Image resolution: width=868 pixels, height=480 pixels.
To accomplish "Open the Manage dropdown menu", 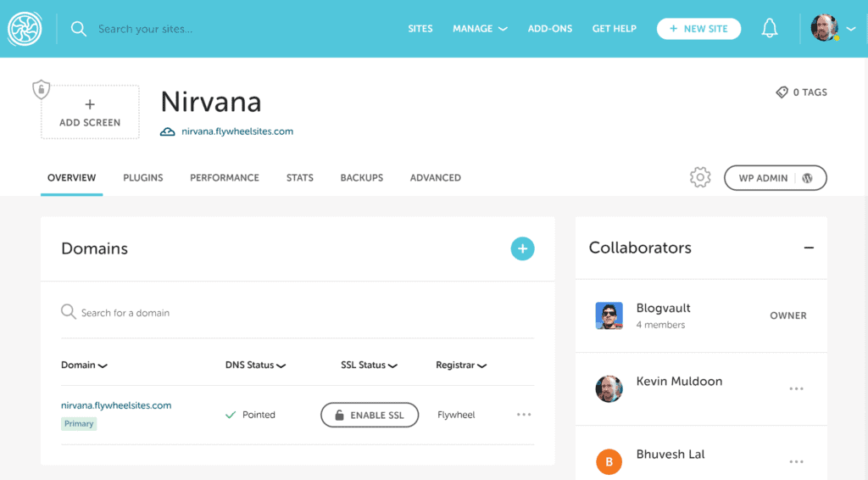I will click(x=480, y=29).
